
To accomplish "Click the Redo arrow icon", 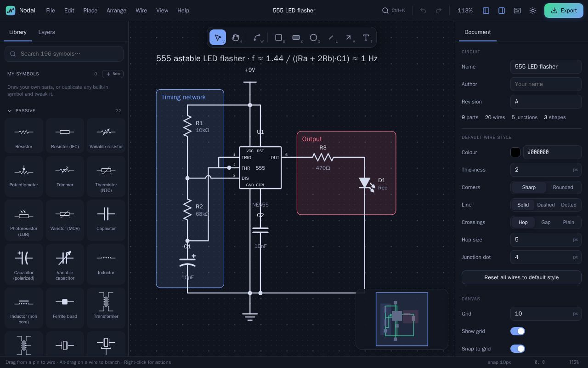I will (x=439, y=11).
